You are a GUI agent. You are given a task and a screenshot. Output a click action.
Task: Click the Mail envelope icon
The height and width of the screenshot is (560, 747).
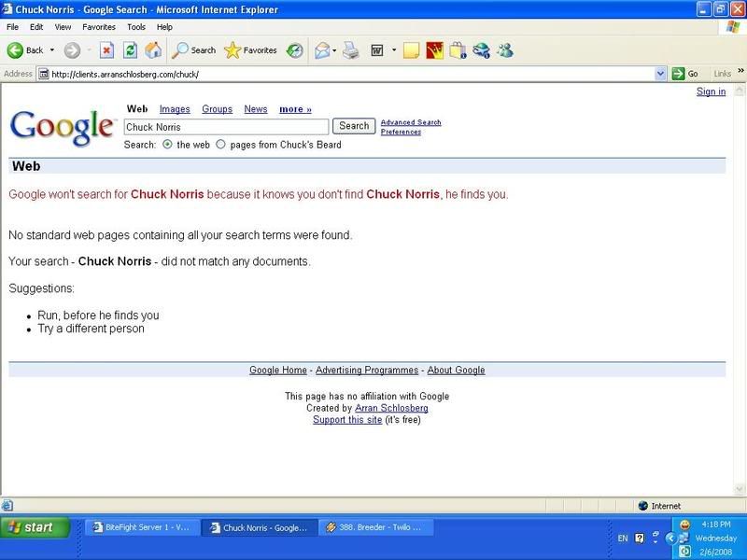(322, 50)
